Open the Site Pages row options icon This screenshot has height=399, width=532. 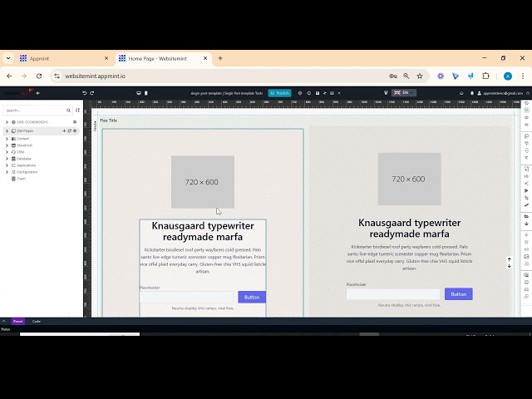(75, 131)
